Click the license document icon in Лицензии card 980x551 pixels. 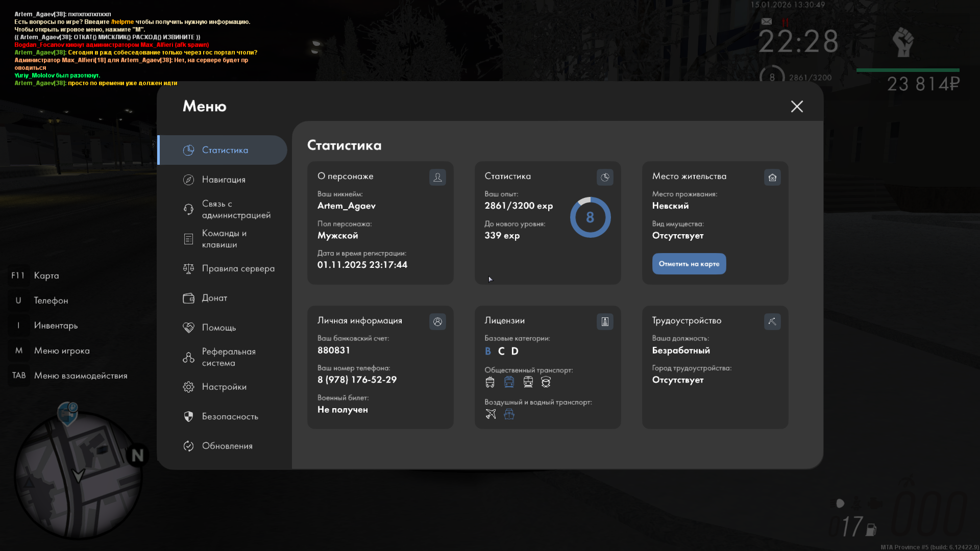pyautogui.click(x=605, y=321)
